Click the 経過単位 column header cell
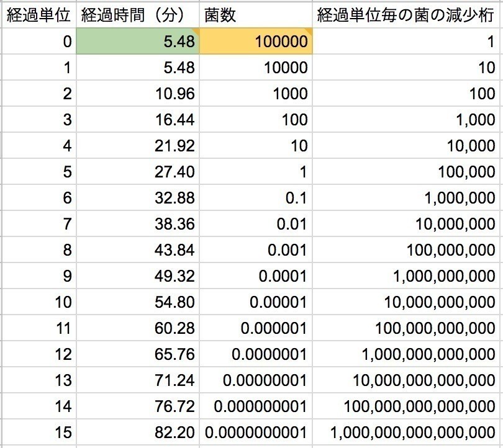This screenshot has height=448, width=503. (x=39, y=15)
